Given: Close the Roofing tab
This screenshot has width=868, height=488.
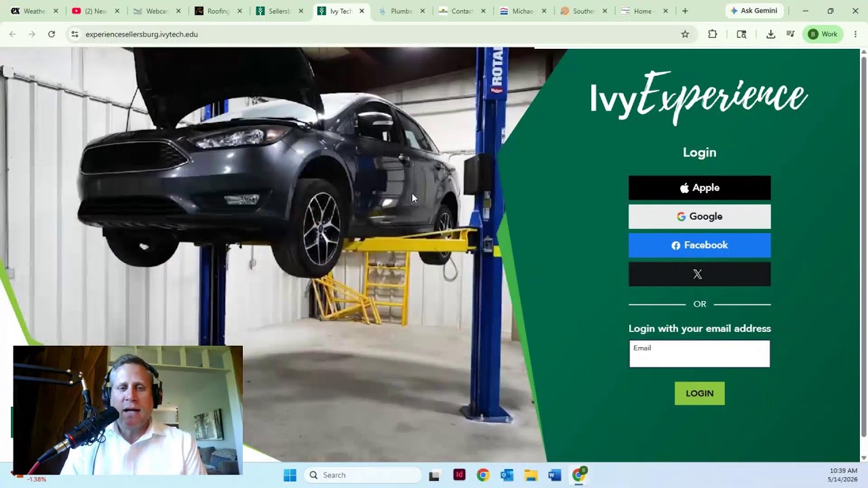Looking at the screenshot, I should point(239,11).
